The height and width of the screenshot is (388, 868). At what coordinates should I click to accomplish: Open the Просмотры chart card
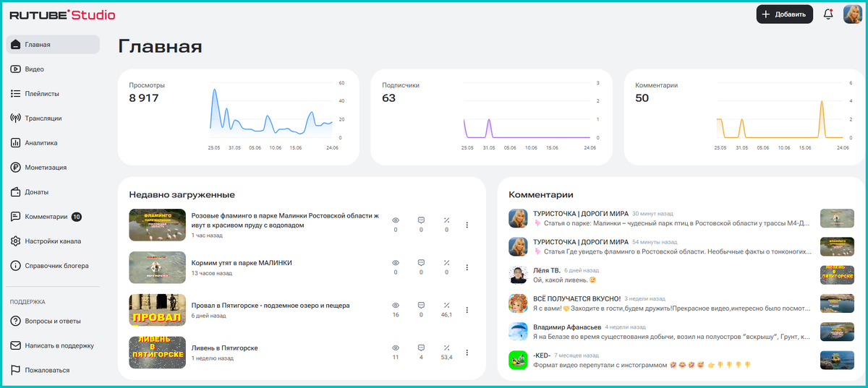click(238, 117)
